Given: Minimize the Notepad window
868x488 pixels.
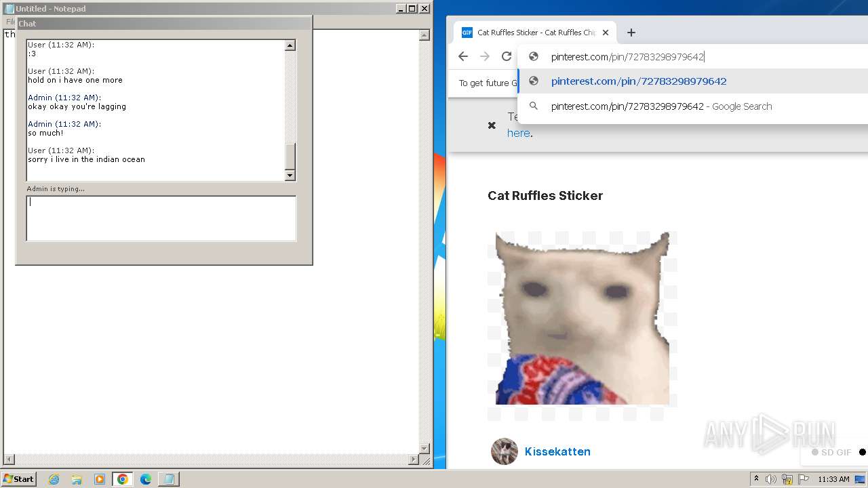Looking at the screenshot, I should coord(401,9).
